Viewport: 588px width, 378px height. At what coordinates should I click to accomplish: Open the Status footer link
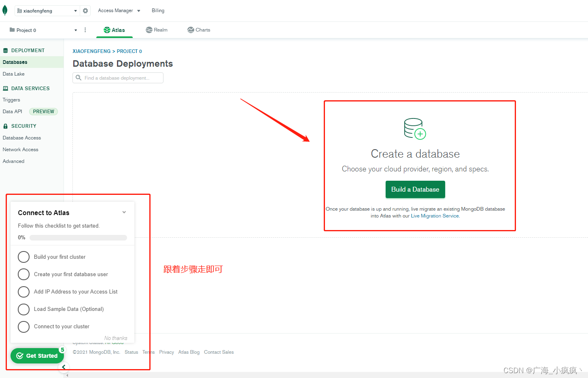(132, 352)
